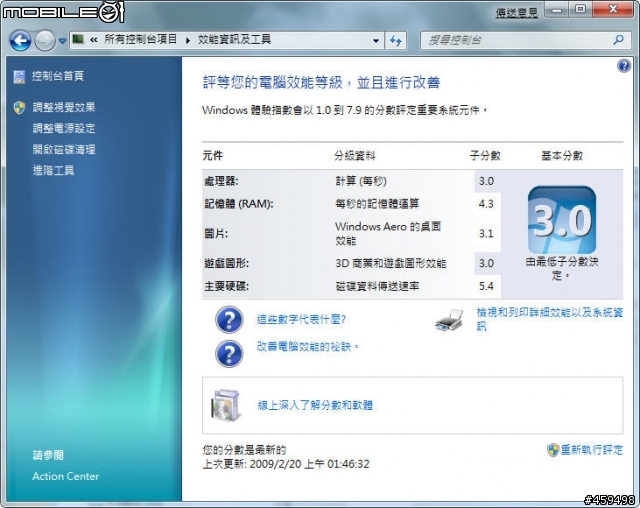Click the search magnifier icon
This screenshot has height=508, width=640.
(x=619, y=40)
